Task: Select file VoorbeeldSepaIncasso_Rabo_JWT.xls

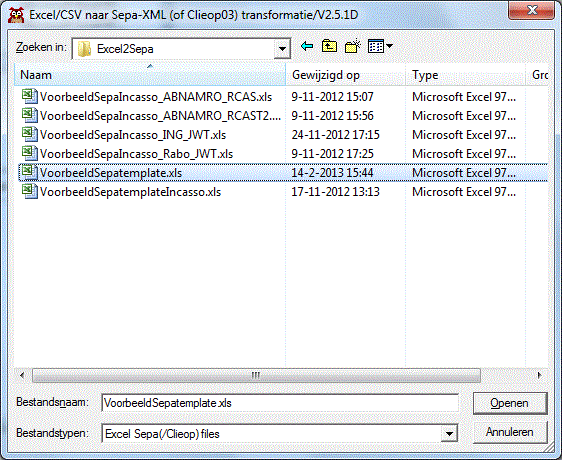Action: [137, 154]
